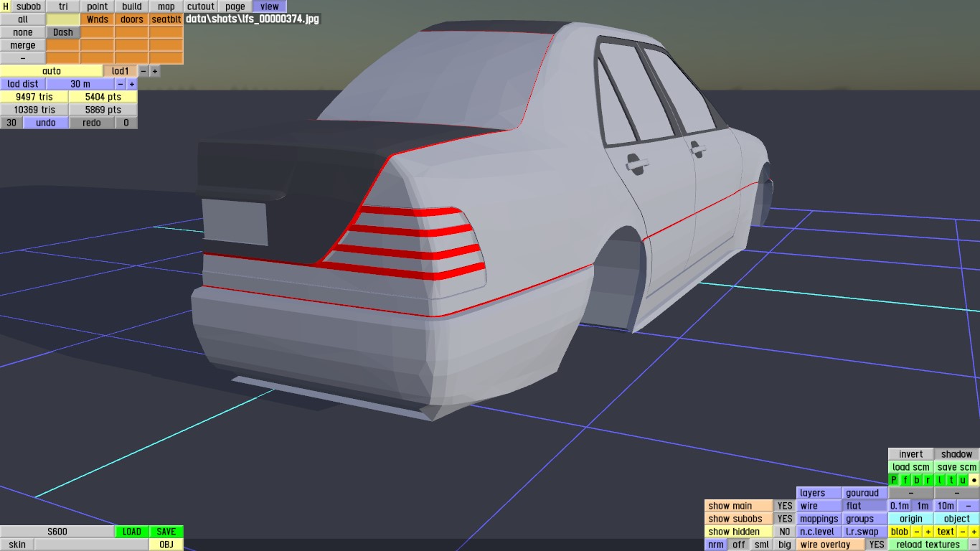Select the doors orange group cell

tap(132, 19)
